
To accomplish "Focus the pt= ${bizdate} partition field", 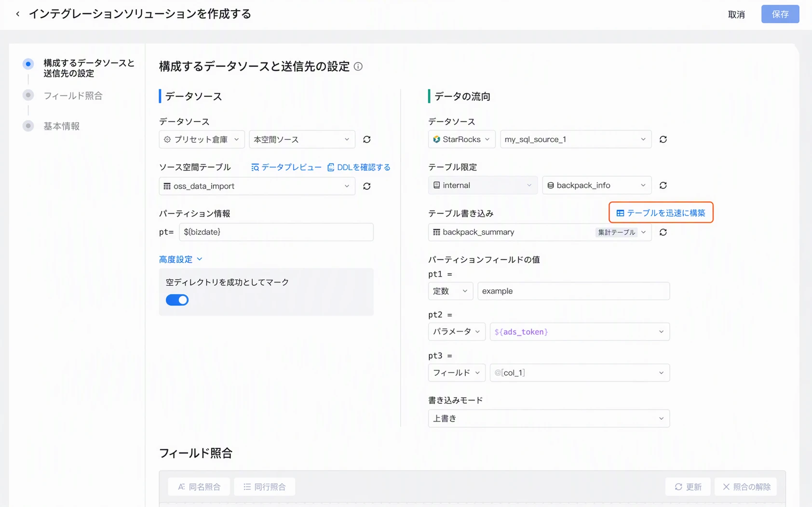I will (x=276, y=232).
